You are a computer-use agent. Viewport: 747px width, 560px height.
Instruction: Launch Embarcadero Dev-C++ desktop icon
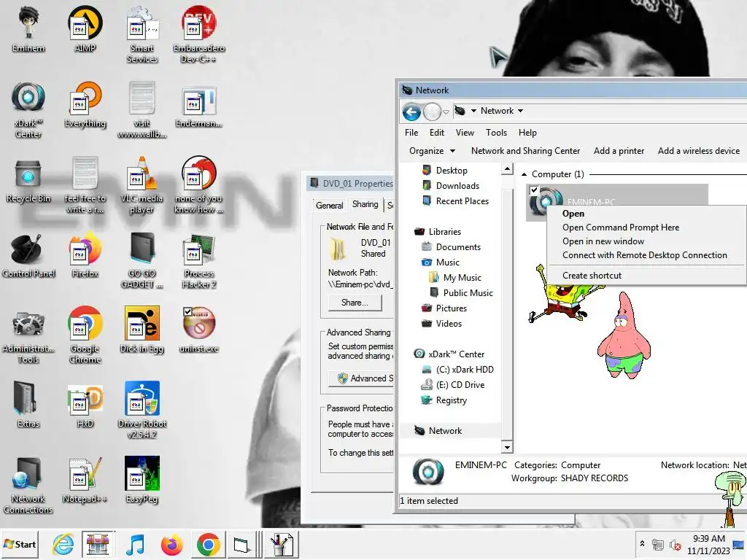198,34
